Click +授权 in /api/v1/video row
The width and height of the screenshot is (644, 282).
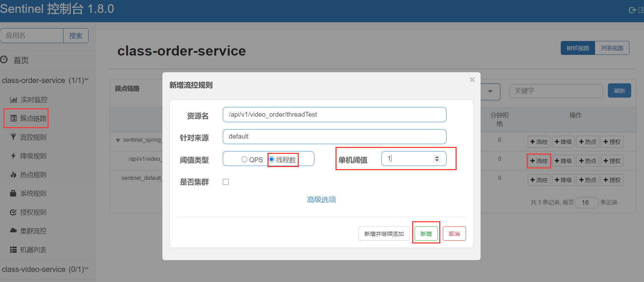pos(612,161)
